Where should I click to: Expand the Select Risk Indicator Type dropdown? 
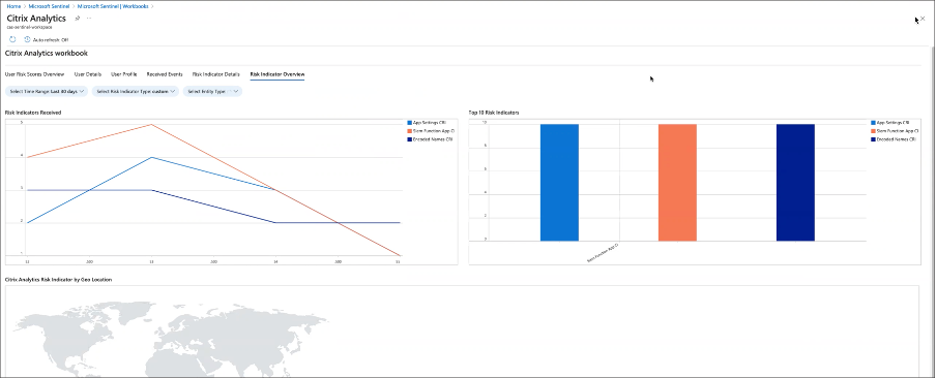coord(136,91)
